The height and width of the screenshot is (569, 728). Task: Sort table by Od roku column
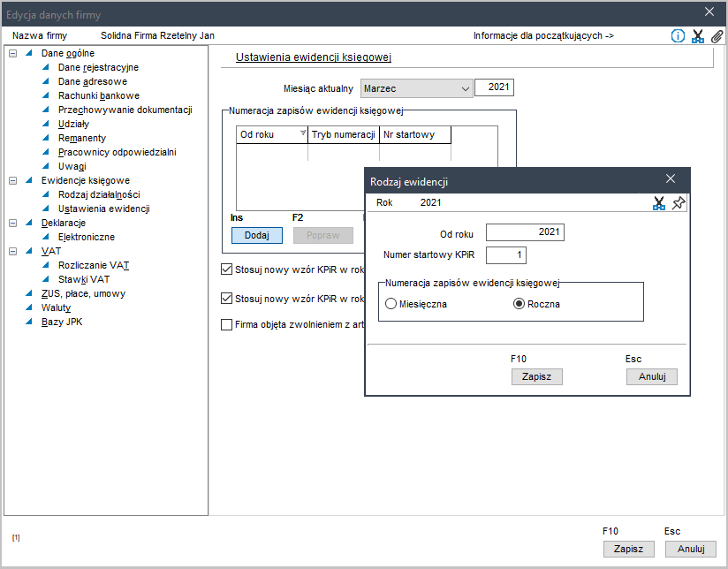click(x=272, y=134)
